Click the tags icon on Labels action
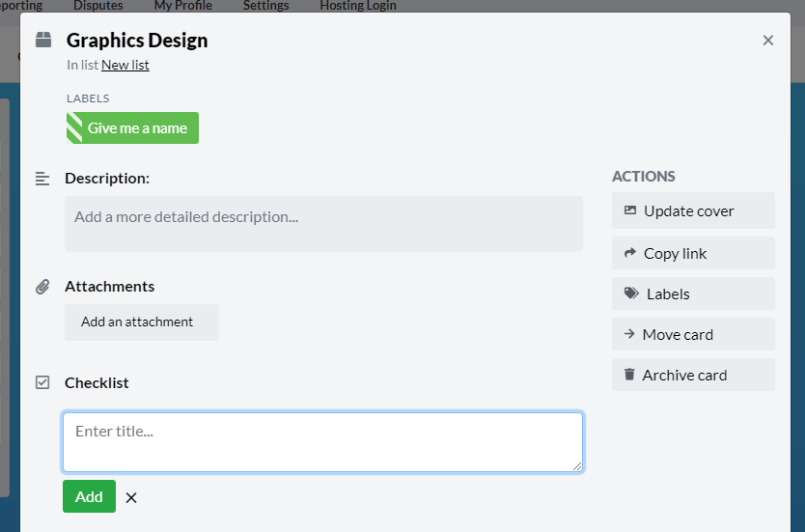Screen dimensions: 805x532 [x=631, y=294]
